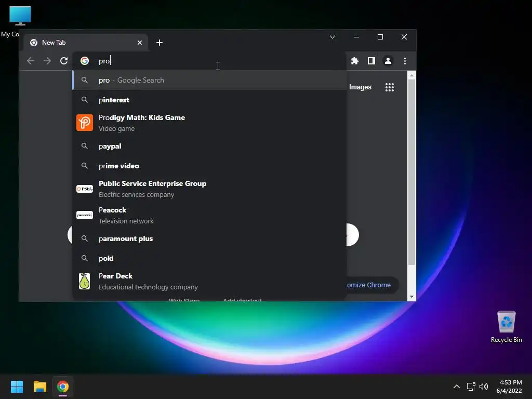532x399 pixels.
Task: Choose the 'paramount plus' suggestion
Action: click(x=209, y=238)
